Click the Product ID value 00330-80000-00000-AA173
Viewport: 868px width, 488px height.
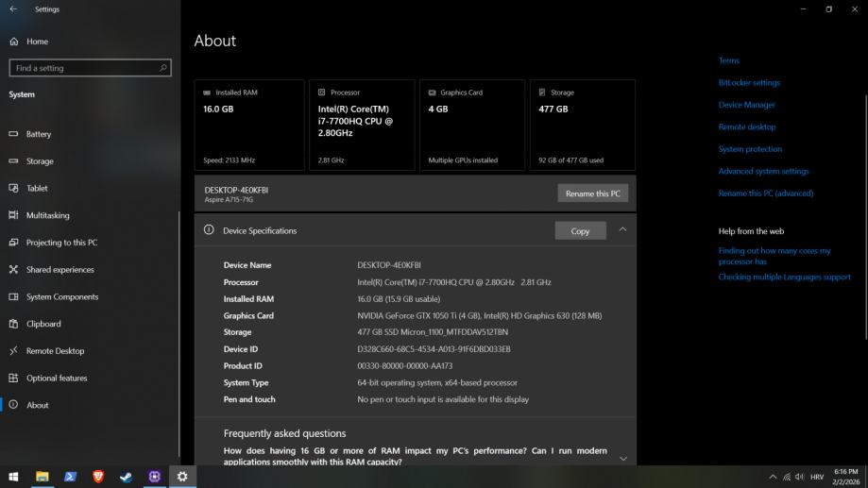click(404, 365)
